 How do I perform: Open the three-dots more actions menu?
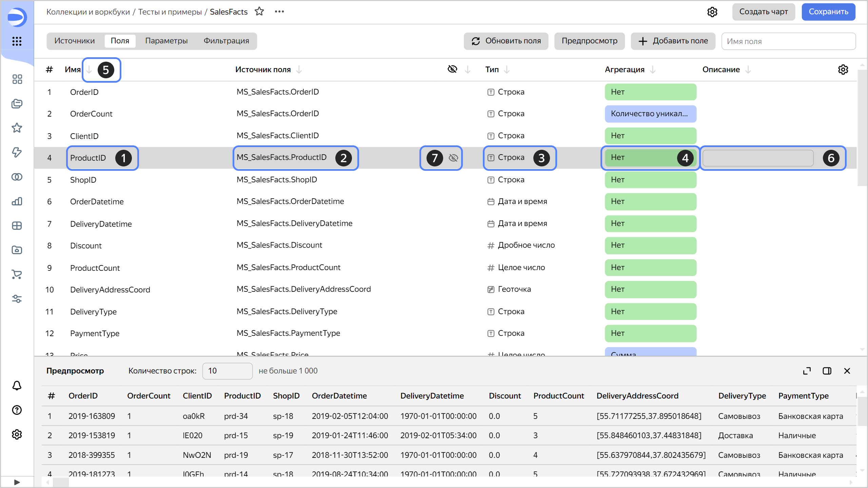coord(279,12)
